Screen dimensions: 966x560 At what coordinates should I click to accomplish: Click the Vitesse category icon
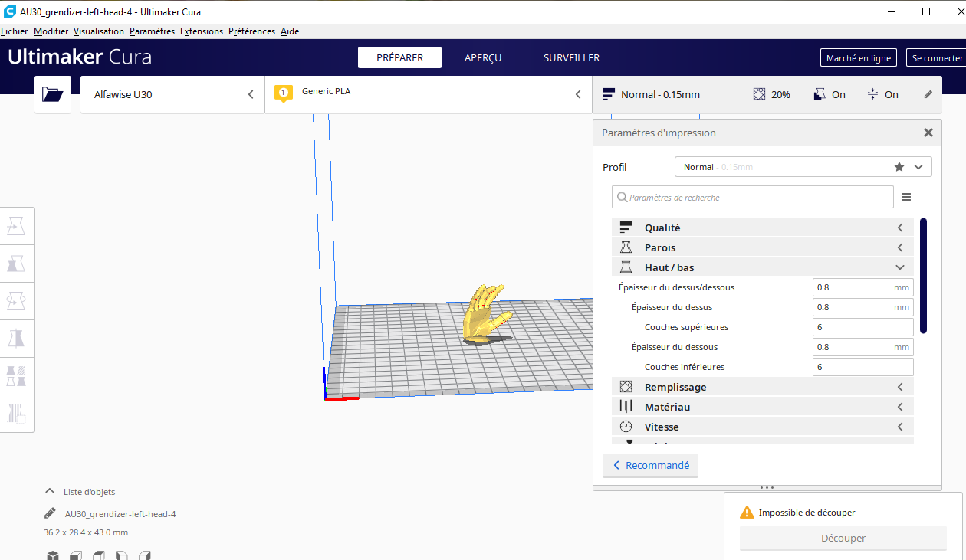click(x=626, y=427)
